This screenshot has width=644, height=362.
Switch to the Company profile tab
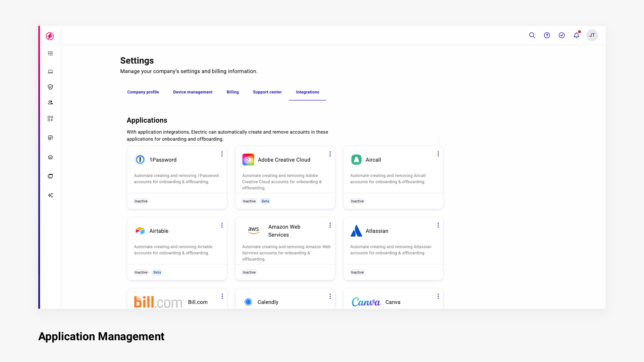143,92
